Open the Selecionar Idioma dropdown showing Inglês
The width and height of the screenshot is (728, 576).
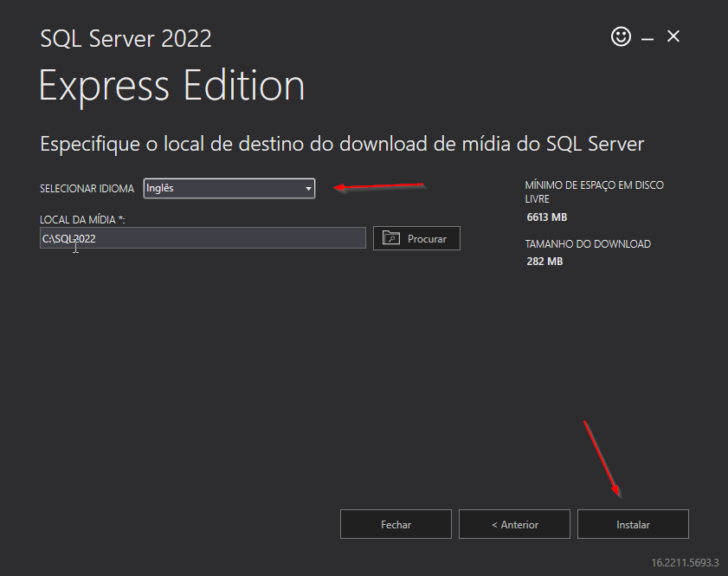[x=229, y=188]
